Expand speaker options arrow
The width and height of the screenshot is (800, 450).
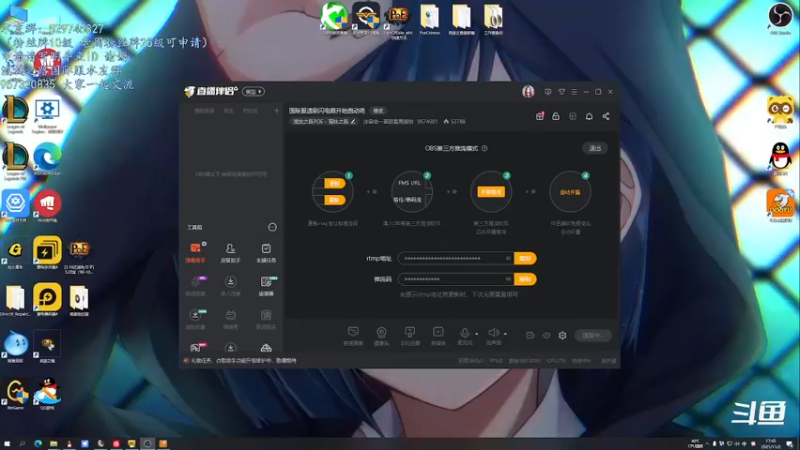click(x=505, y=334)
